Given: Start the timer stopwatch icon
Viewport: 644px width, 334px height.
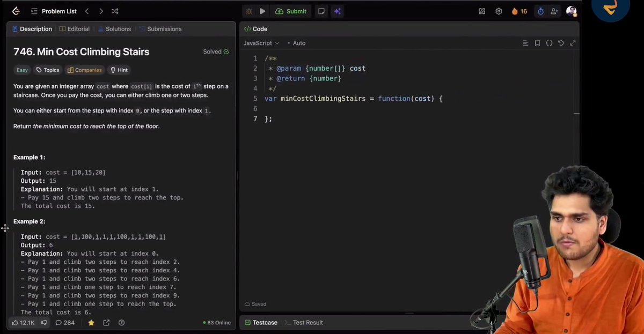Looking at the screenshot, I should (x=540, y=11).
